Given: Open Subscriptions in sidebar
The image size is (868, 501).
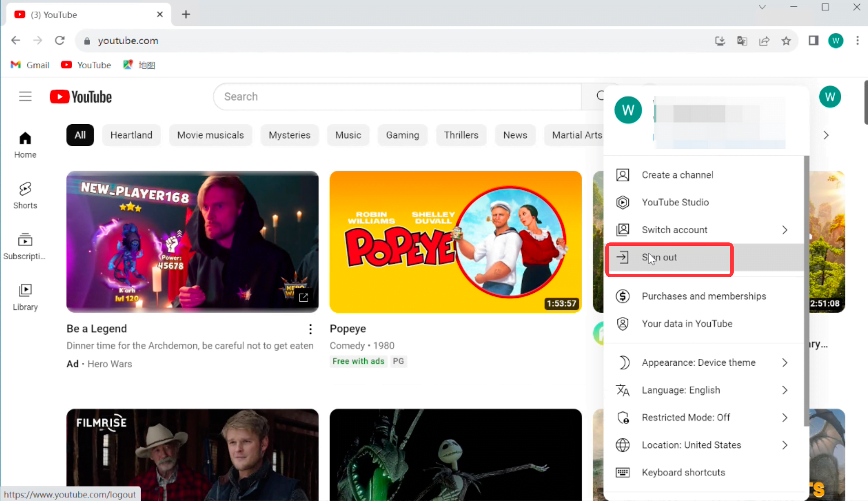Looking at the screenshot, I should [x=25, y=247].
